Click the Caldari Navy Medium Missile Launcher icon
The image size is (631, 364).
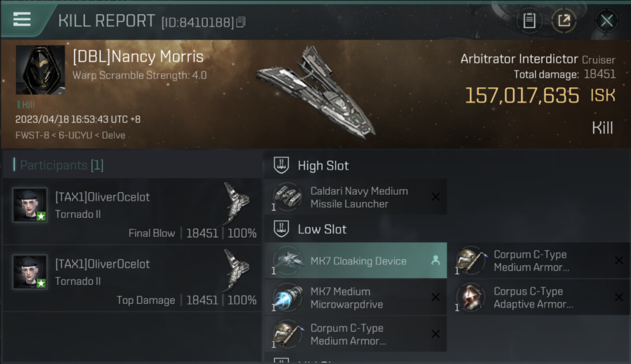tap(287, 197)
